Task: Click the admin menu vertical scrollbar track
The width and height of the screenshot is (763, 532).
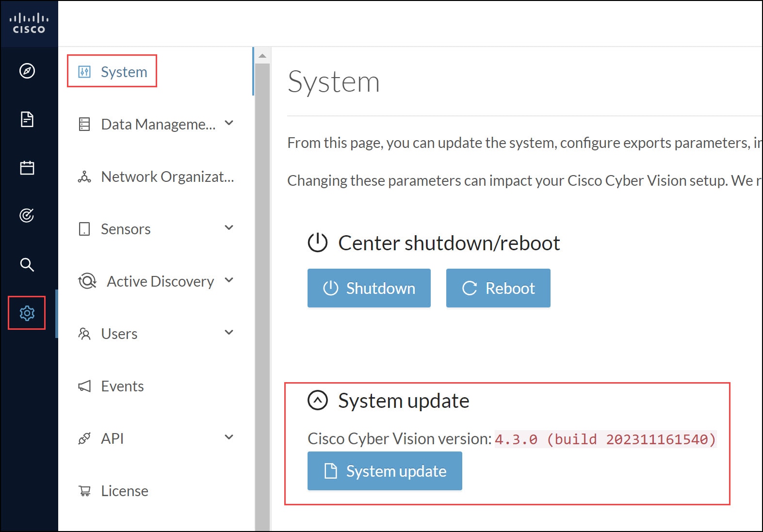Action: pos(262,297)
